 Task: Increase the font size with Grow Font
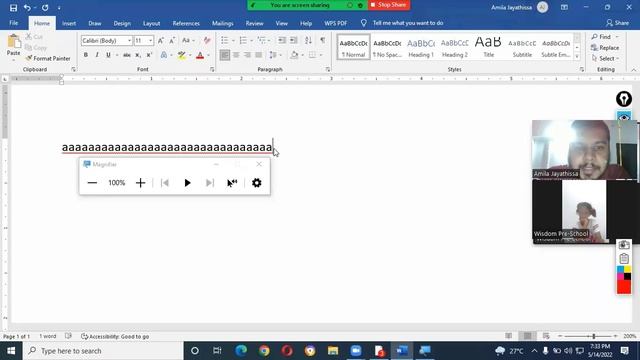161,40
